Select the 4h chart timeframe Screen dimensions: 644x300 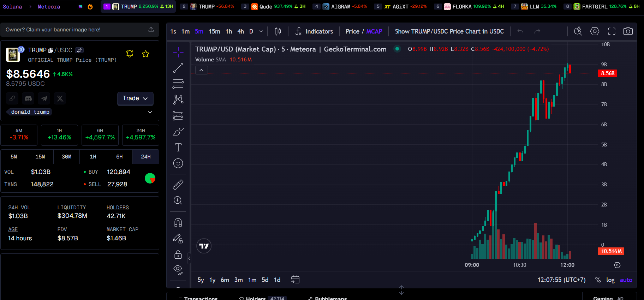[x=240, y=31]
